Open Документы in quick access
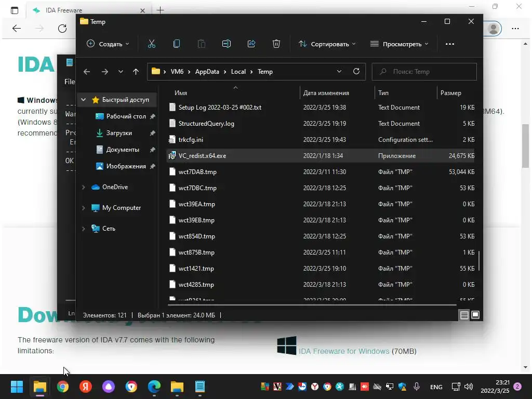This screenshot has height=399, width=532. point(123,149)
